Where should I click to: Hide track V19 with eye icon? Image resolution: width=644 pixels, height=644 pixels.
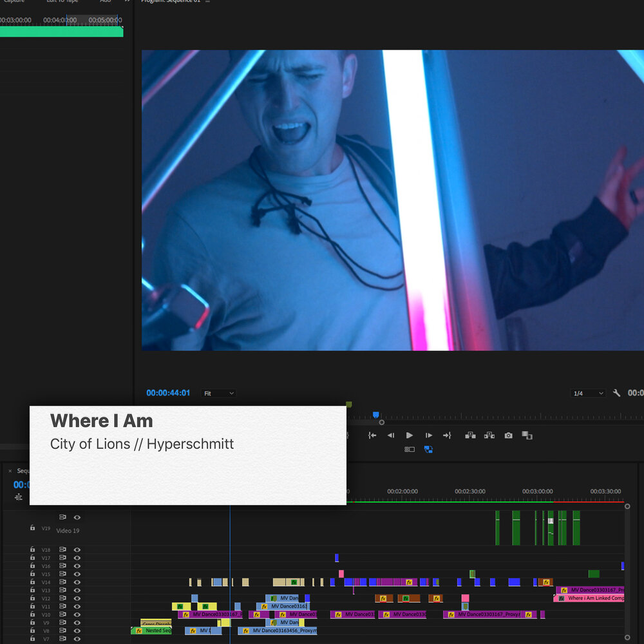coord(77,517)
